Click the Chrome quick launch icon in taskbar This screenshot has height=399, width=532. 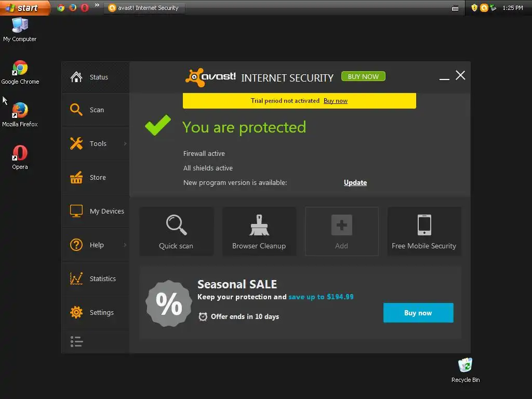pos(61,8)
